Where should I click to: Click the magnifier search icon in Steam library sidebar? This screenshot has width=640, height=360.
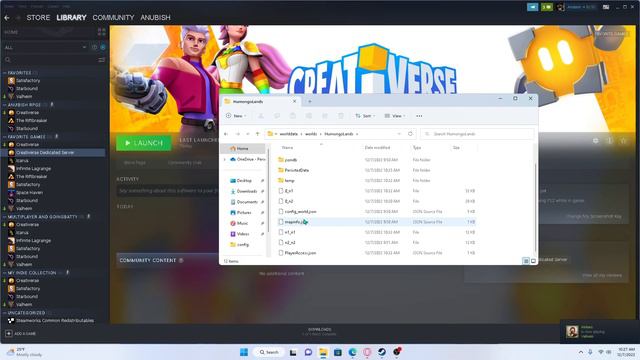(x=8, y=60)
